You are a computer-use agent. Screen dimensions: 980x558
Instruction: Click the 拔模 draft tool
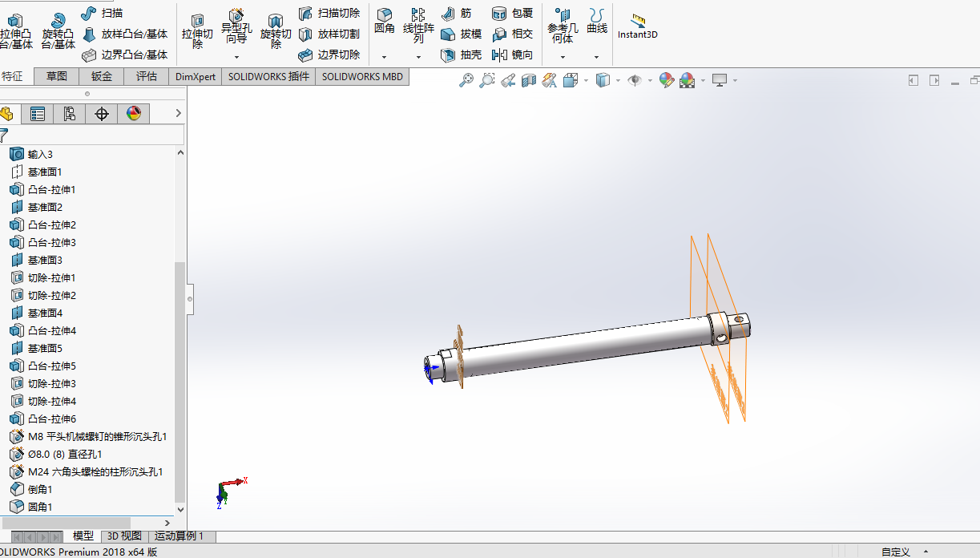[x=462, y=34]
